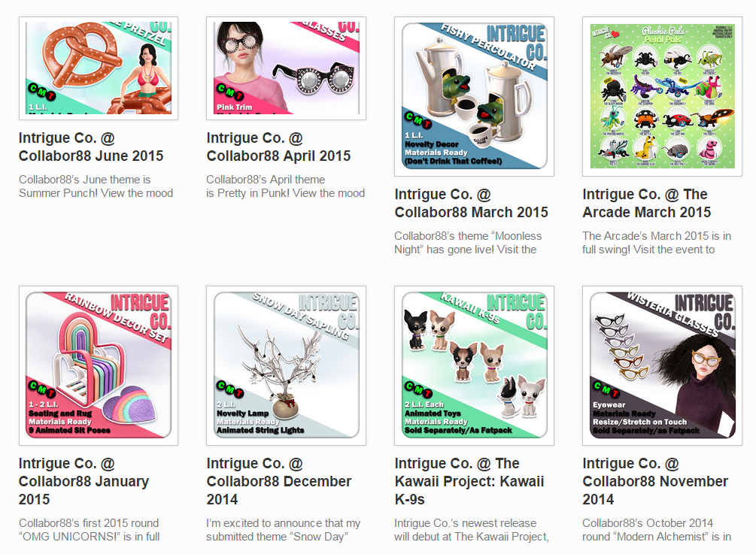
Task: Click the Summer Punch theme excerpt text
Action: (x=96, y=186)
